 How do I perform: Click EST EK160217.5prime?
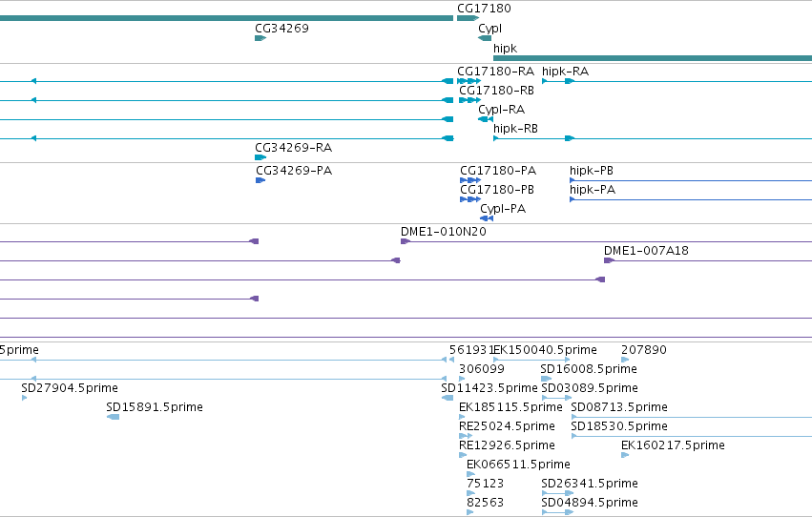[673, 445]
